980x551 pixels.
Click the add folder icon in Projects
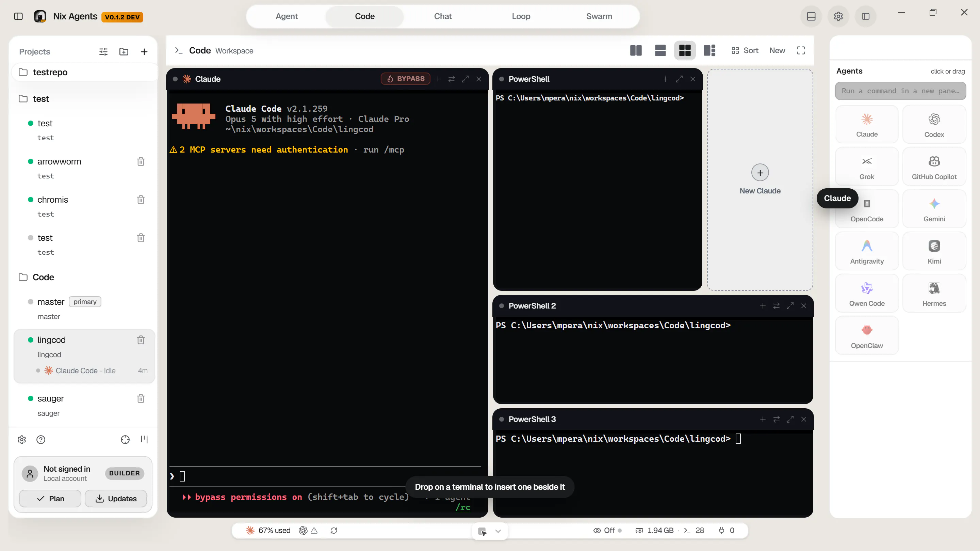[124, 51]
